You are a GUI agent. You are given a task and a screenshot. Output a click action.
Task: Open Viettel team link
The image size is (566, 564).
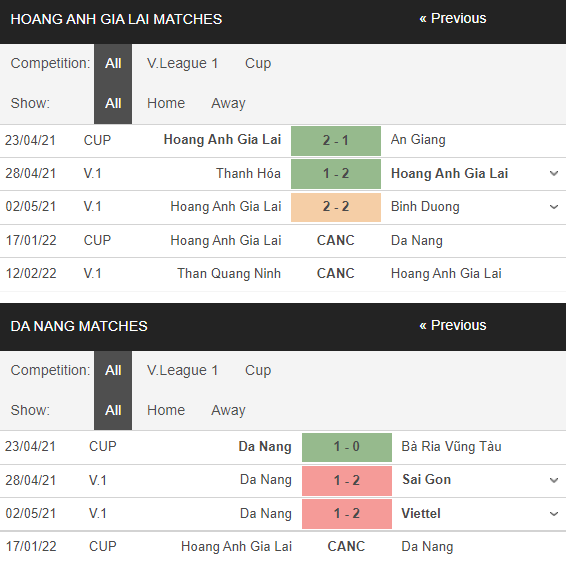point(421,513)
